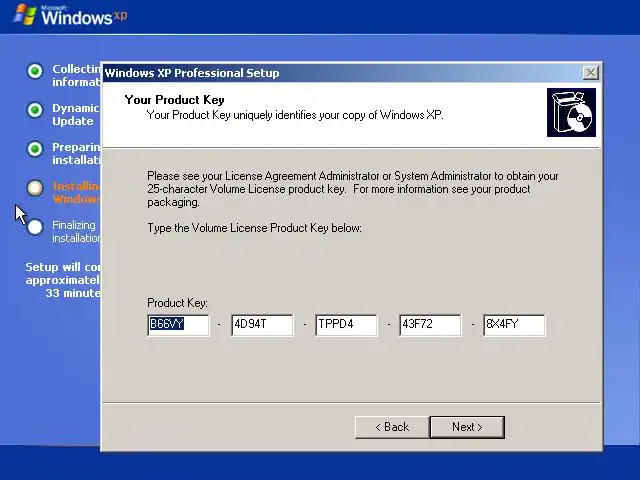Click the Dynamic Update step indicator
The height and width of the screenshot is (480, 640).
click(x=35, y=110)
